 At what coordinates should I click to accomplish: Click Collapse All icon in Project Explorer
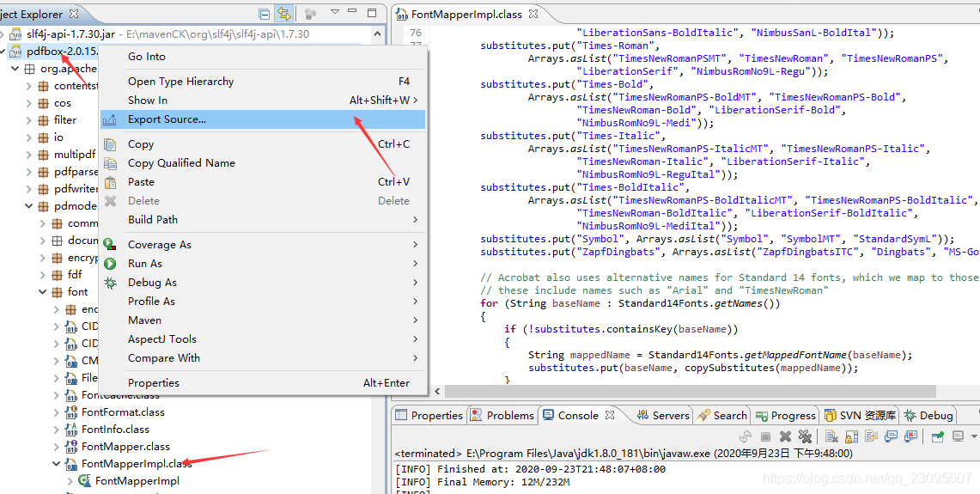click(x=265, y=13)
